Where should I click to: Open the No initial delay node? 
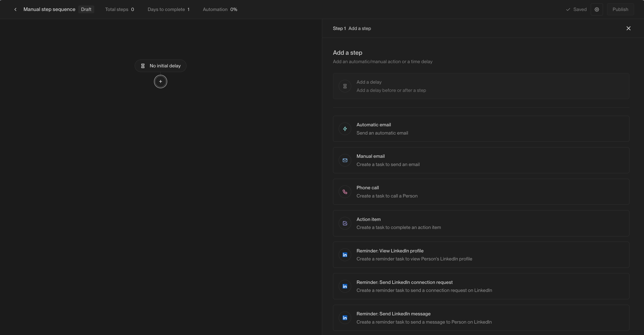pyautogui.click(x=160, y=66)
